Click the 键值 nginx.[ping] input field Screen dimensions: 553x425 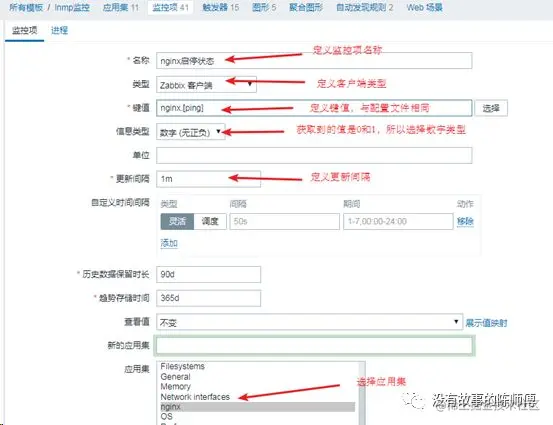(x=314, y=108)
